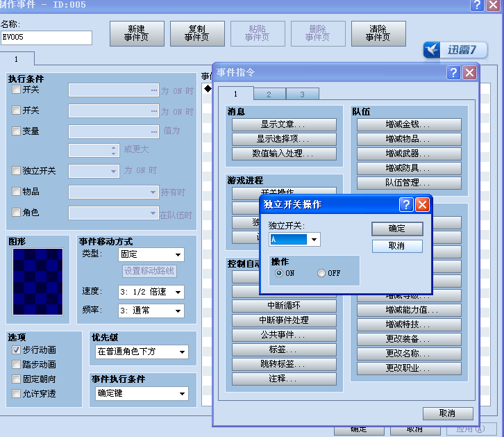Click 复制事件页 button

(197, 33)
